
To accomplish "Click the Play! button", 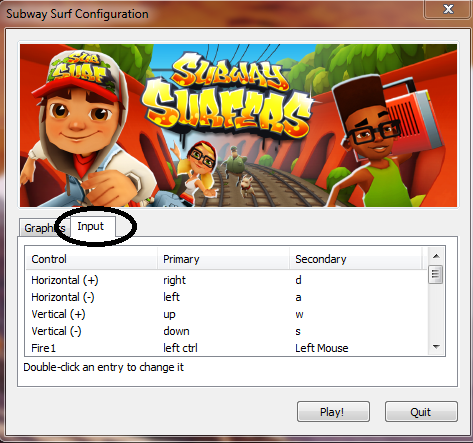I will [333, 412].
